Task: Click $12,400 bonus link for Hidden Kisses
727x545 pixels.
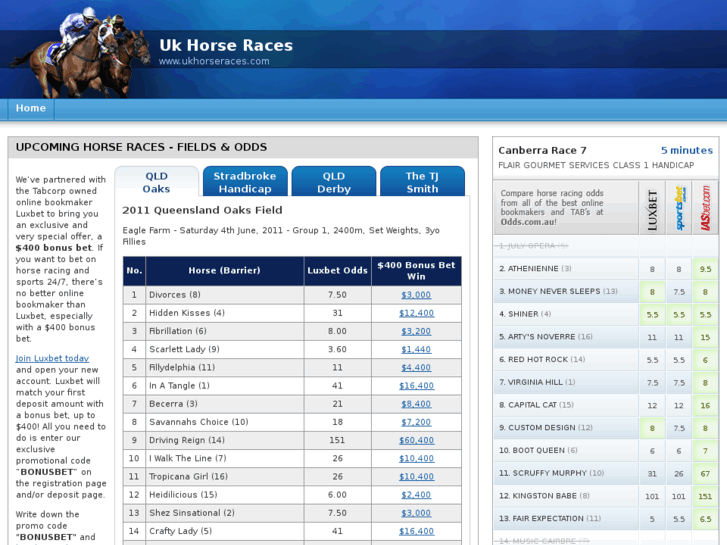Action: point(416,313)
